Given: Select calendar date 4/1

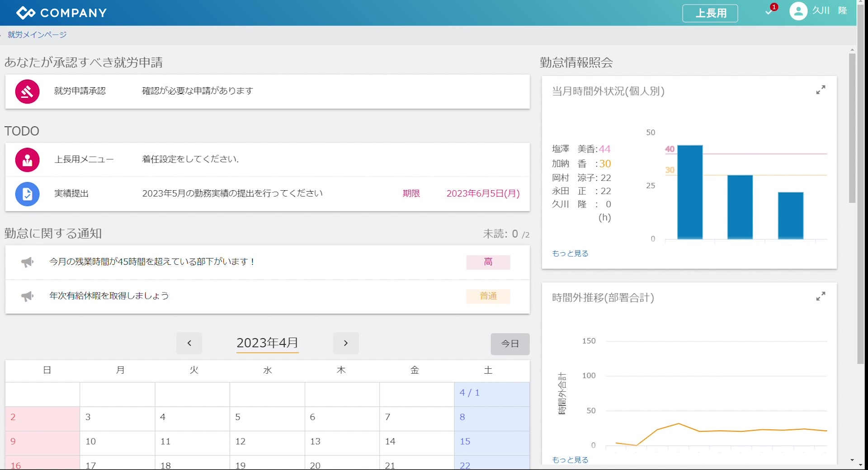Looking at the screenshot, I should click(492, 395).
